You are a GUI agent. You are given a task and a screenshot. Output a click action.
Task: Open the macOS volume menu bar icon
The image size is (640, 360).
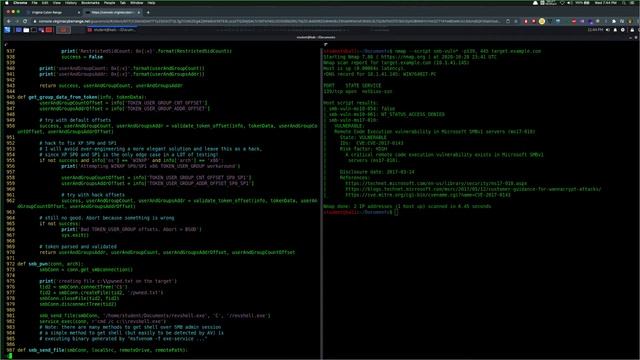[569, 3]
